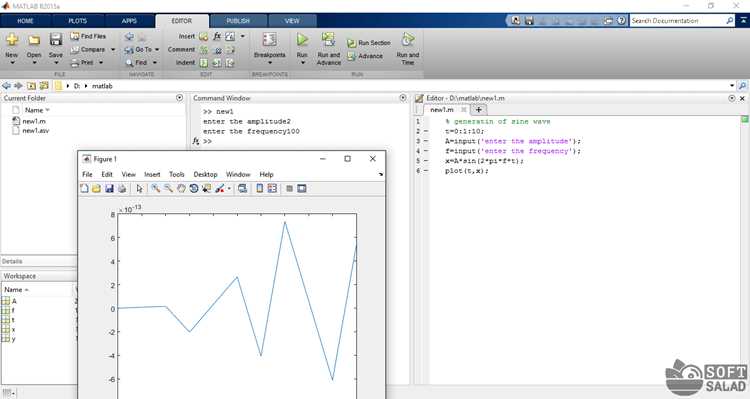Click the Pan hand tool in Figure toolbar
The height and width of the screenshot is (399, 750).
(x=181, y=188)
